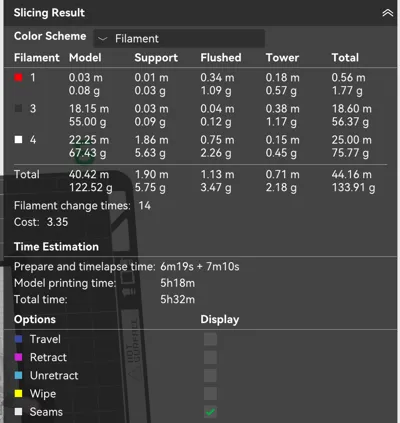Click the Flushed column header
This screenshot has width=400, height=423.
[x=221, y=57]
